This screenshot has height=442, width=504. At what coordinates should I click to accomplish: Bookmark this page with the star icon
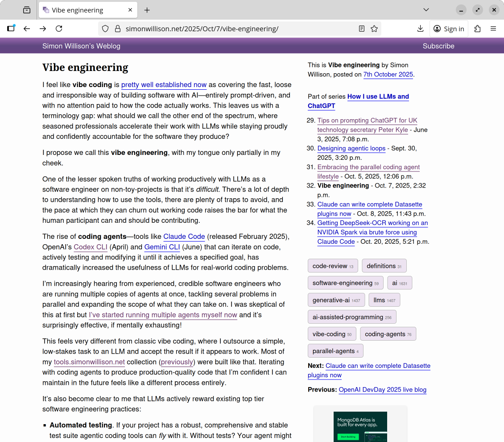374,28
